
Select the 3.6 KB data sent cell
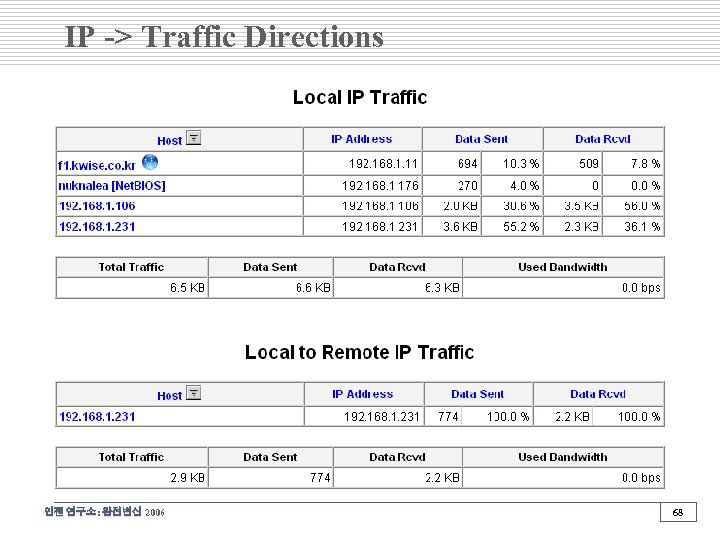[452, 226]
